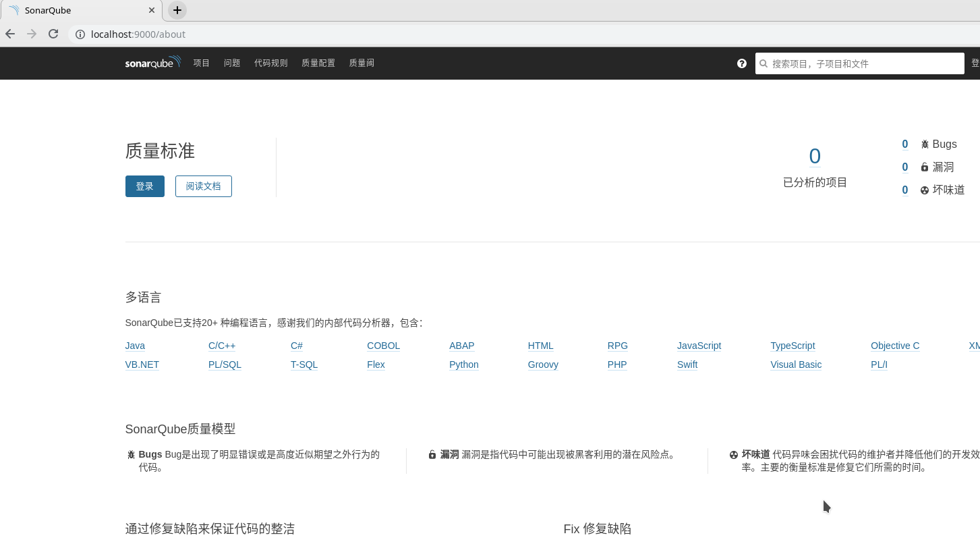Open the Java language link
980x542 pixels.
pos(135,346)
